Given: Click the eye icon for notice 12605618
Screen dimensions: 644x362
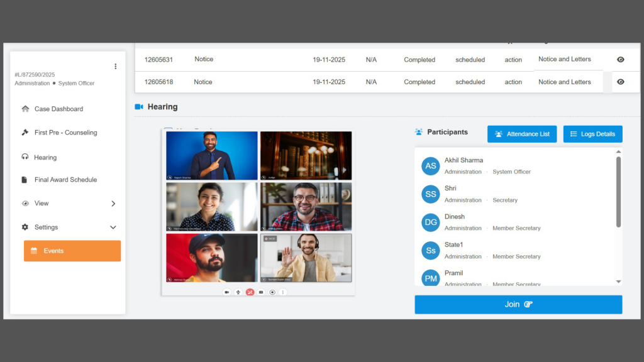Looking at the screenshot, I should coord(621,82).
